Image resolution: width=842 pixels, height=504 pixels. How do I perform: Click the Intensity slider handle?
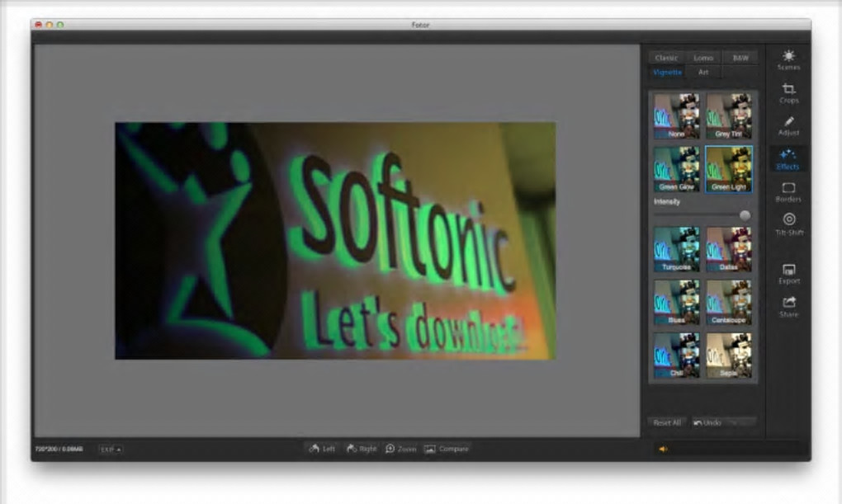tap(745, 216)
